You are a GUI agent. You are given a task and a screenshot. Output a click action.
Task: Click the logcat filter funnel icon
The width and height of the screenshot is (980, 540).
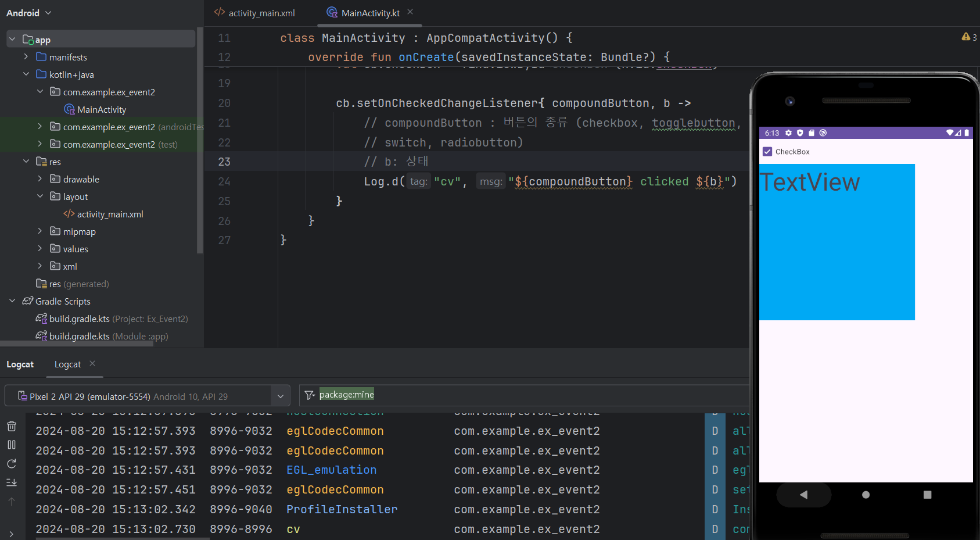pos(310,395)
